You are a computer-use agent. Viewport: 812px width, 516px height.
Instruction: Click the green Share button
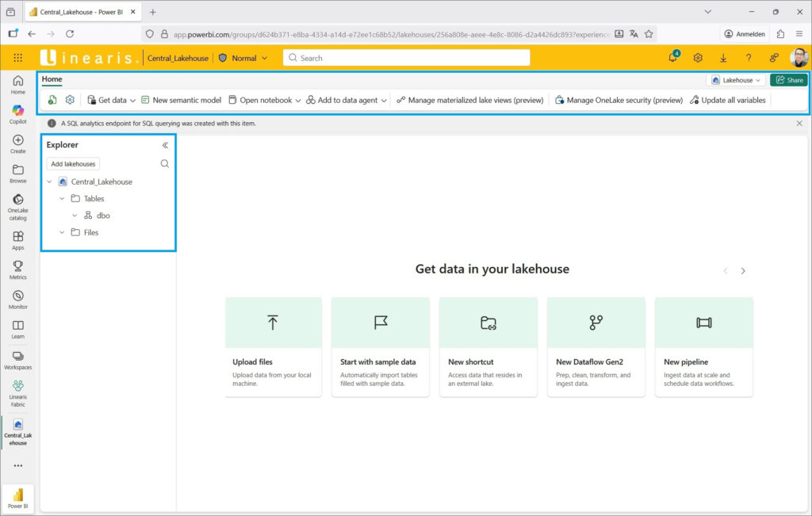(788, 80)
